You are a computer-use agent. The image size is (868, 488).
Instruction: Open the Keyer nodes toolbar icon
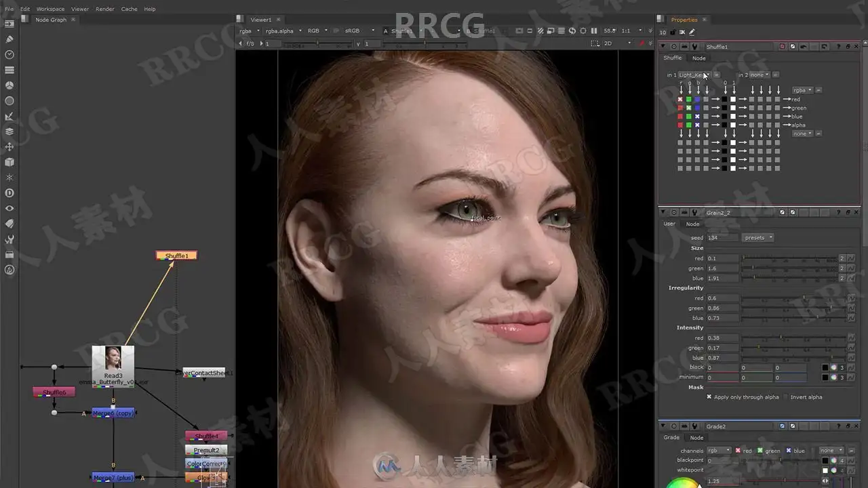pyautogui.click(x=9, y=117)
